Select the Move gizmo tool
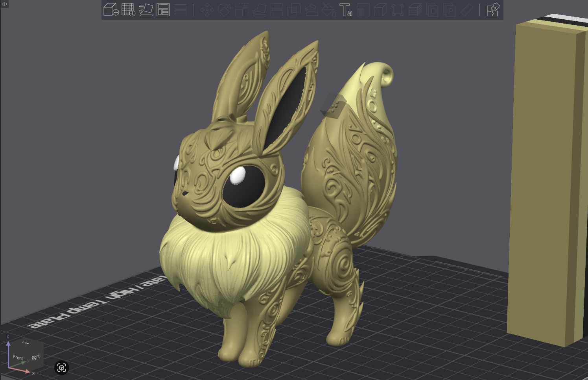 (207, 9)
